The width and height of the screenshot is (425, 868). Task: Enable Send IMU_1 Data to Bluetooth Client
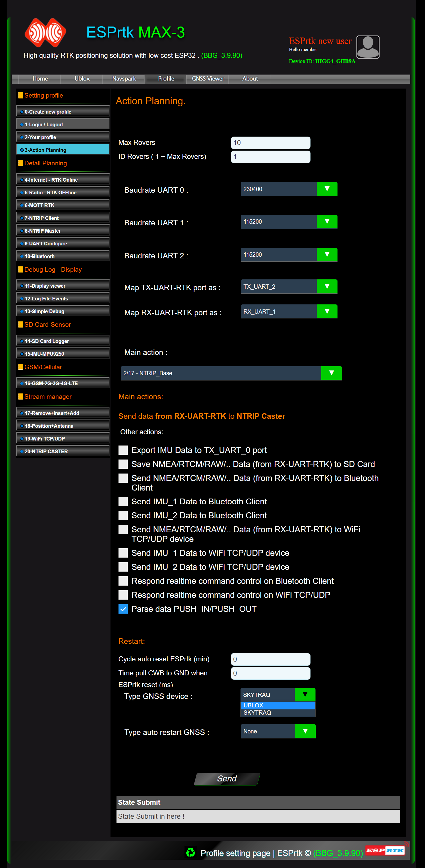pos(123,501)
